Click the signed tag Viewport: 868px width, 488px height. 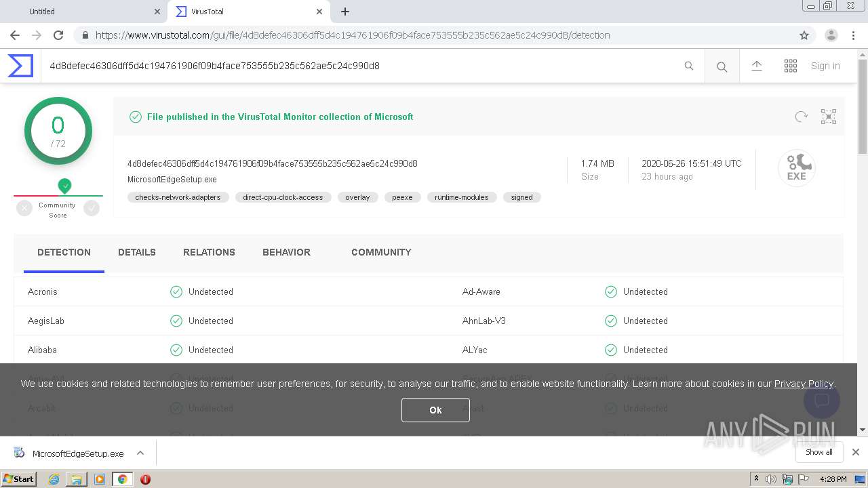point(521,197)
